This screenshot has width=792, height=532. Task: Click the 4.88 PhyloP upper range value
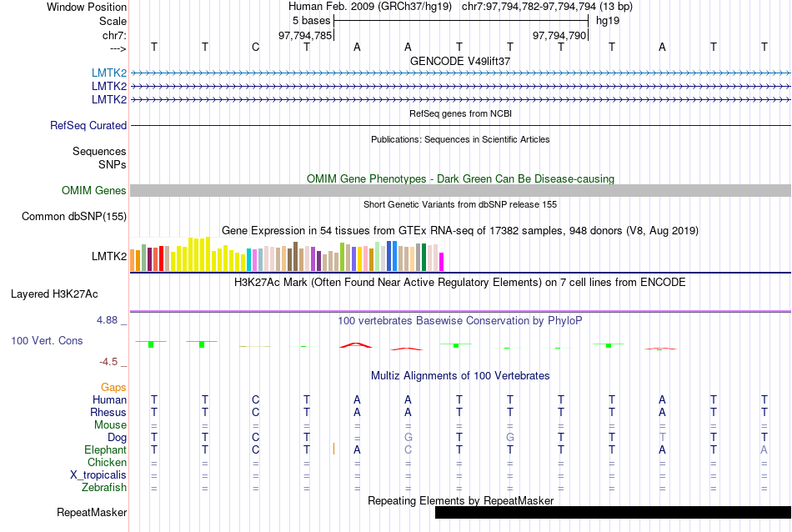(x=107, y=320)
